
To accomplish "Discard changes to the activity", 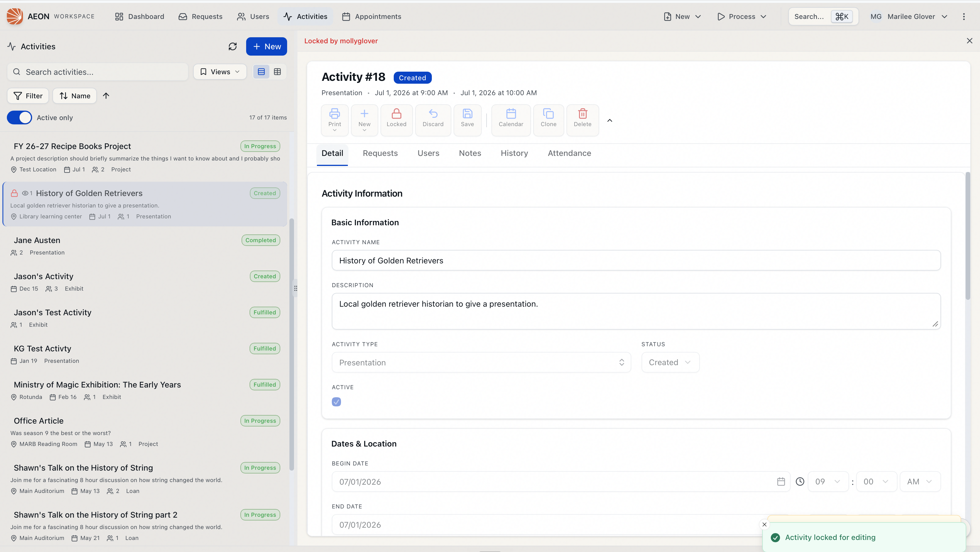I will (433, 120).
